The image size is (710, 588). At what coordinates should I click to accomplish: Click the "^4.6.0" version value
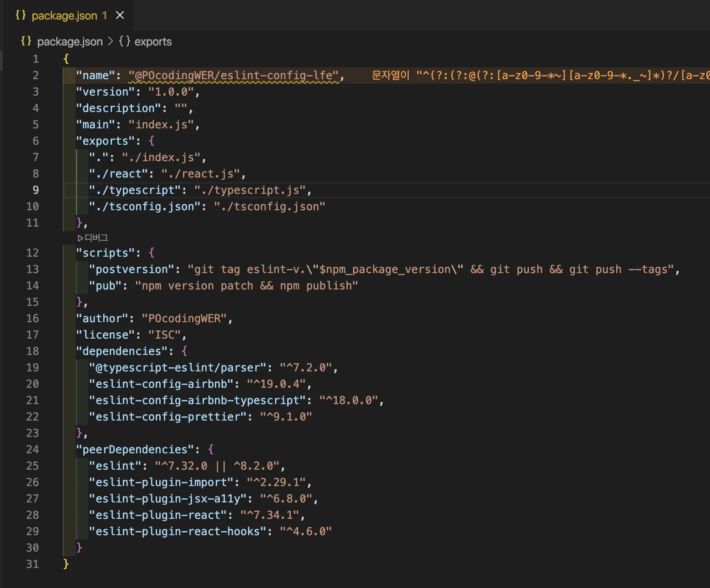pyautogui.click(x=306, y=531)
